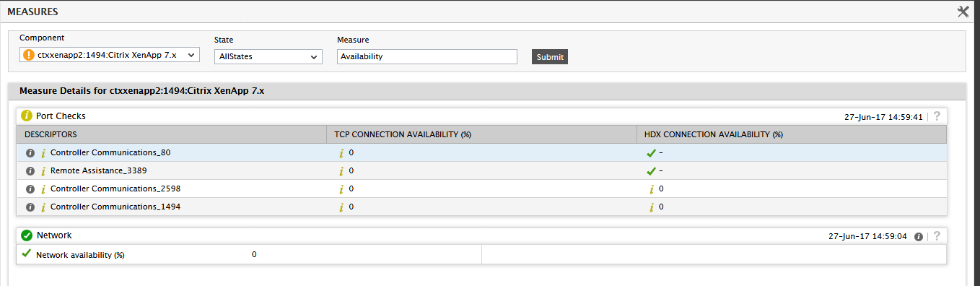This screenshot has height=286, width=980.
Task: Click TCP Connection Availability column header
Action: [x=403, y=134]
